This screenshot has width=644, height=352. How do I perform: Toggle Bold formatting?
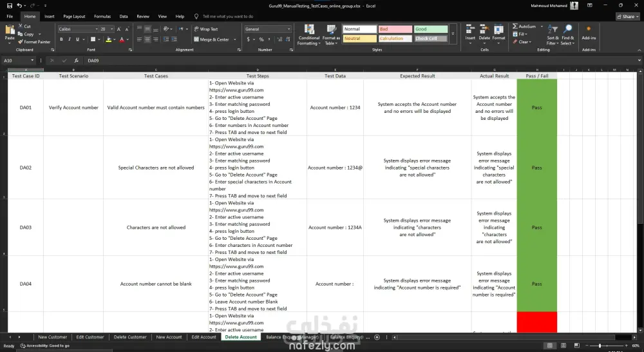(61, 39)
